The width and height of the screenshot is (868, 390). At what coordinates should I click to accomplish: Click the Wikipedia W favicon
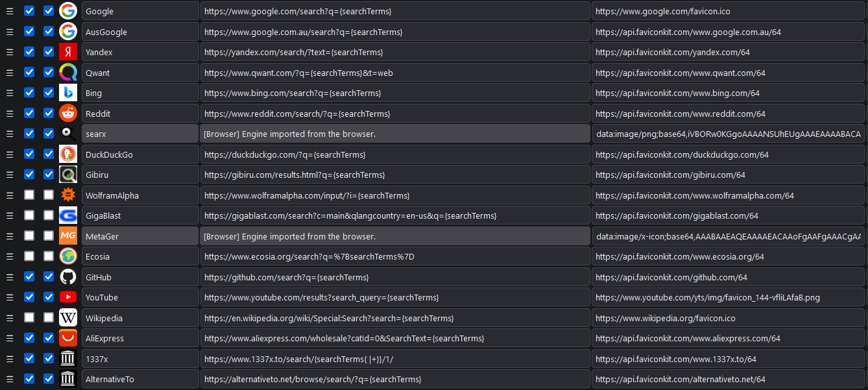click(x=68, y=317)
